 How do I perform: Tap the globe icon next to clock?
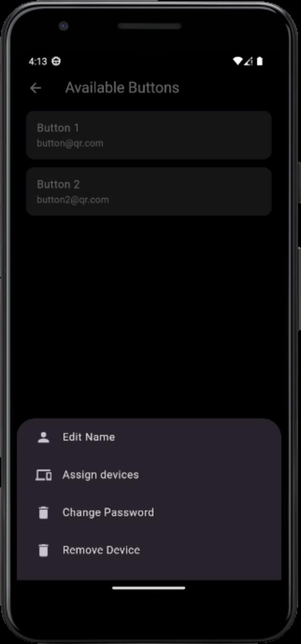tap(56, 62)
